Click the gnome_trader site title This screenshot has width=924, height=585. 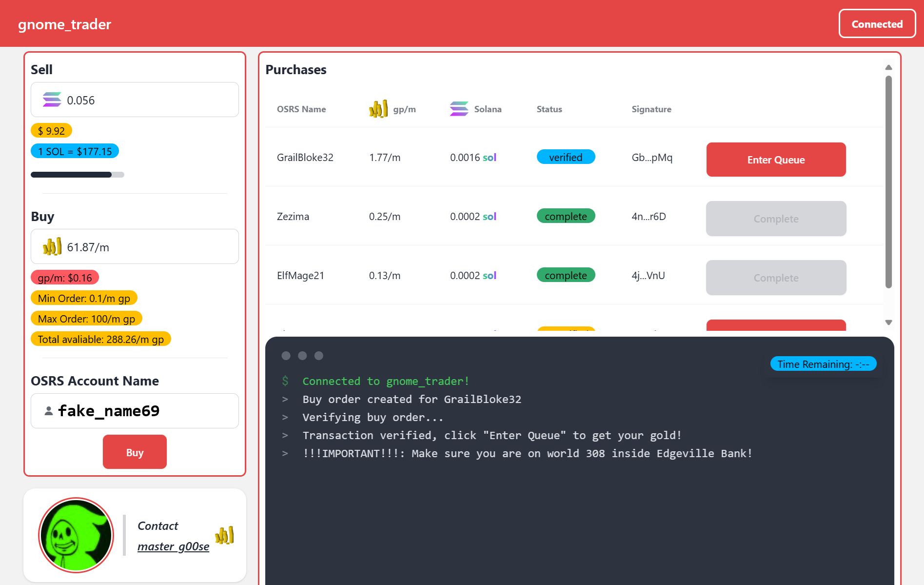click(x=64, y=24)
